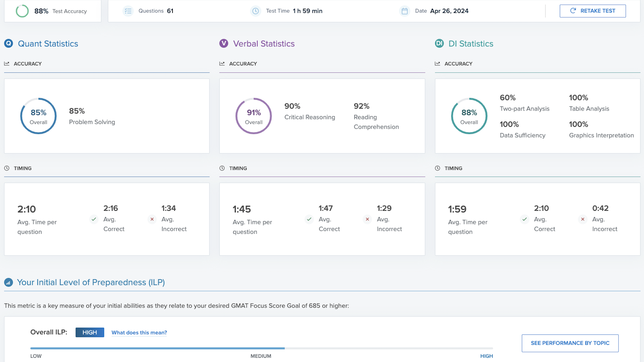Click the 91% Overall Verbal circle

(x=254, y=116)
